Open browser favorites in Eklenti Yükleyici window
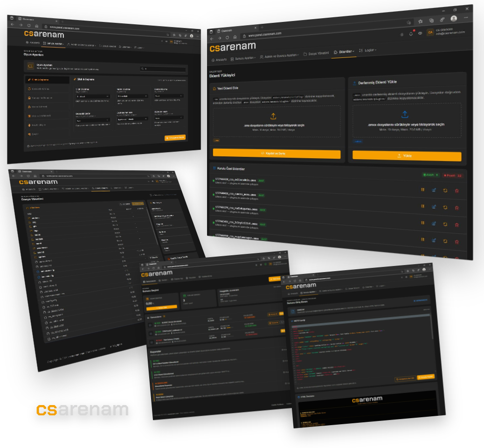Viewport: 484px width, 448px height. [x=420, y=21]
